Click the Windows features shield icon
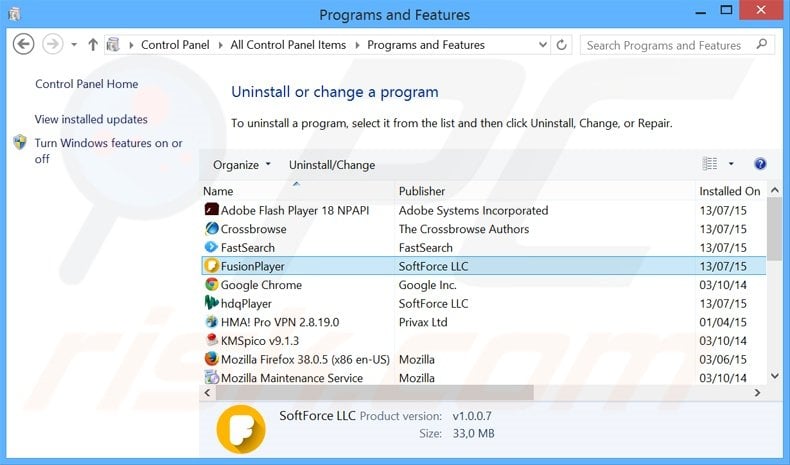Viewport: 790px width, 465px height. click(x=20, y=143)
